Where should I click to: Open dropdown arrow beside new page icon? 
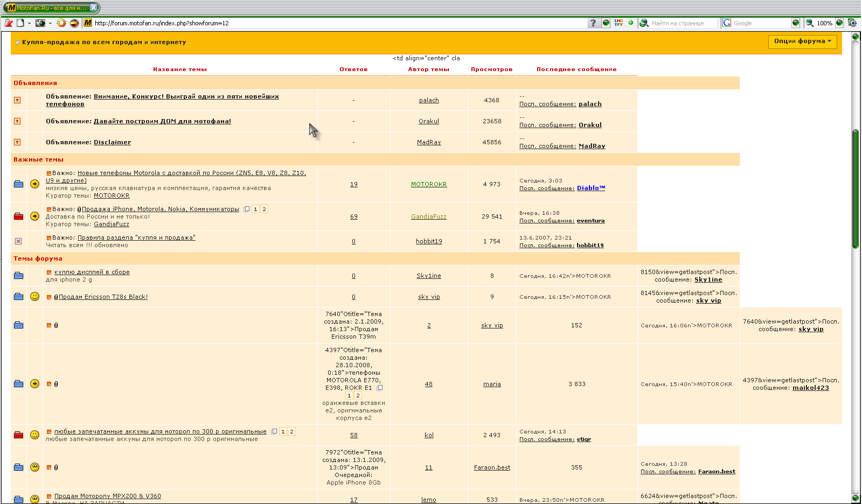point(29,23)
